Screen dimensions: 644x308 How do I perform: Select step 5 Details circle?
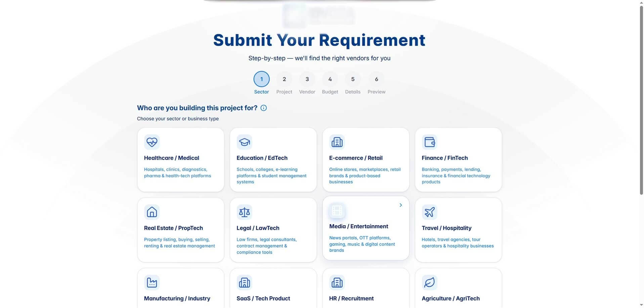click(353, 79)
